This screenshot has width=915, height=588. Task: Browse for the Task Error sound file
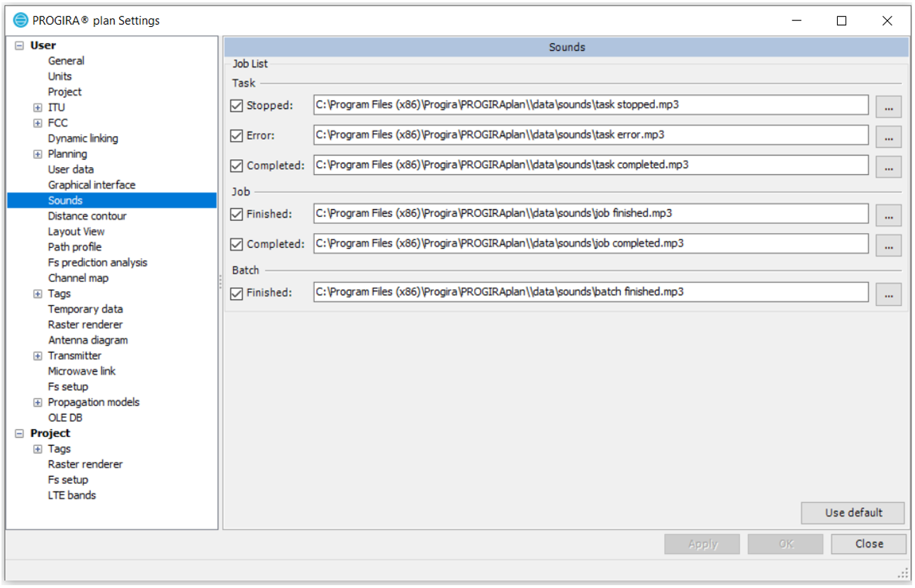coord(889,136)
